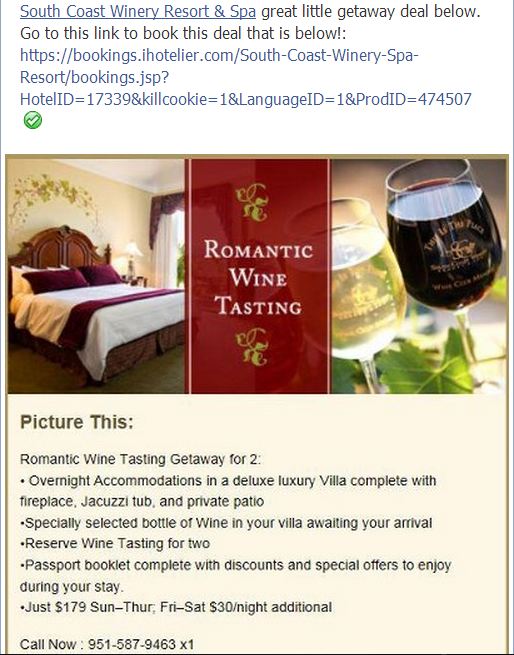Click the green checkmark verified icon
The image size is (514, 655).
pyautogui.click(x=33, y=120)
